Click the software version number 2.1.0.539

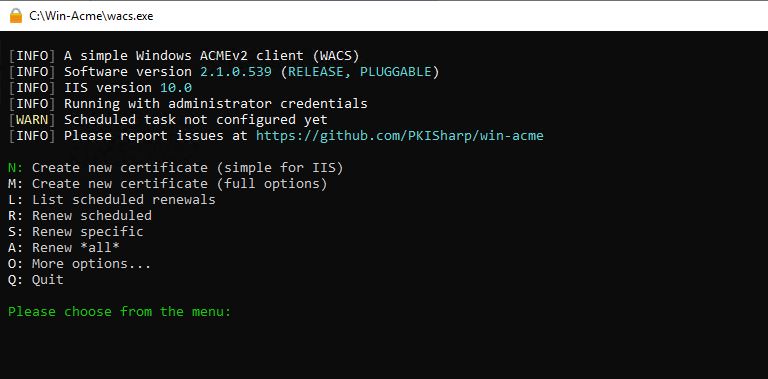pyautogui.click(x=236, y=72)
